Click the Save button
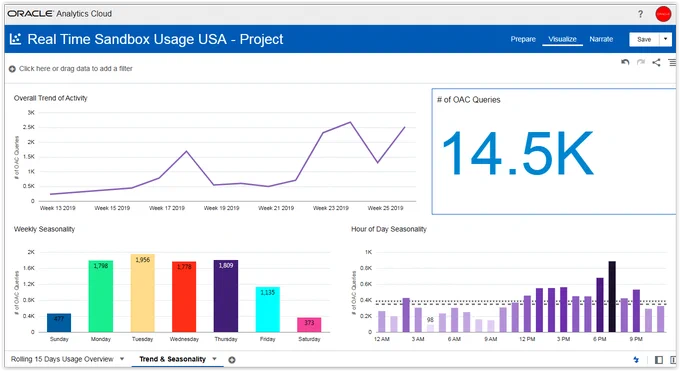This screenshot has width=680, height=371. [x=644, y=39]
